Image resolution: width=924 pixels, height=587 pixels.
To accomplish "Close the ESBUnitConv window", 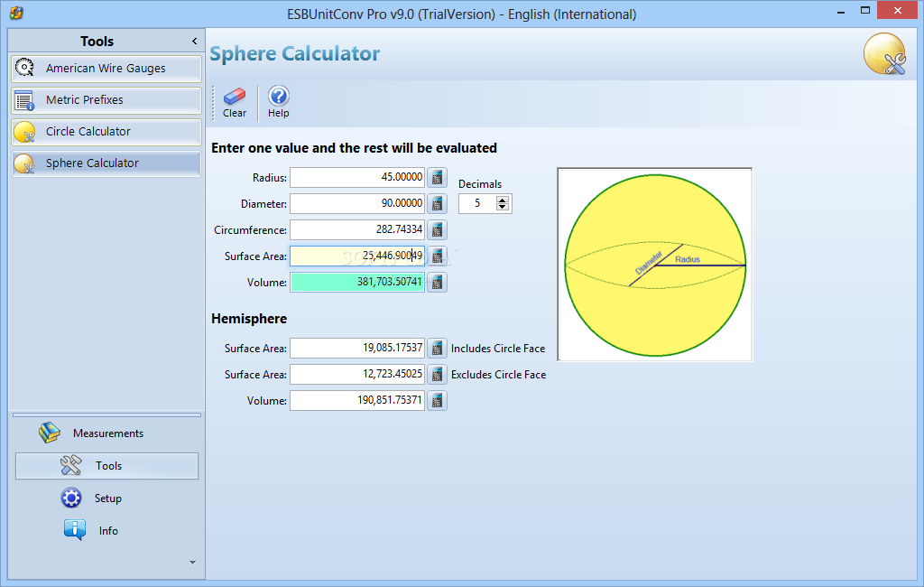I will coord(898,11).
